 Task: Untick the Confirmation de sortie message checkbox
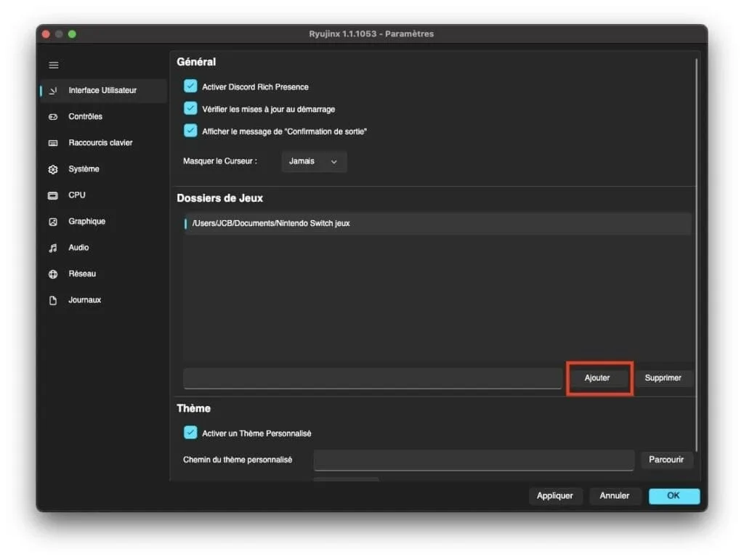[190, 131]
